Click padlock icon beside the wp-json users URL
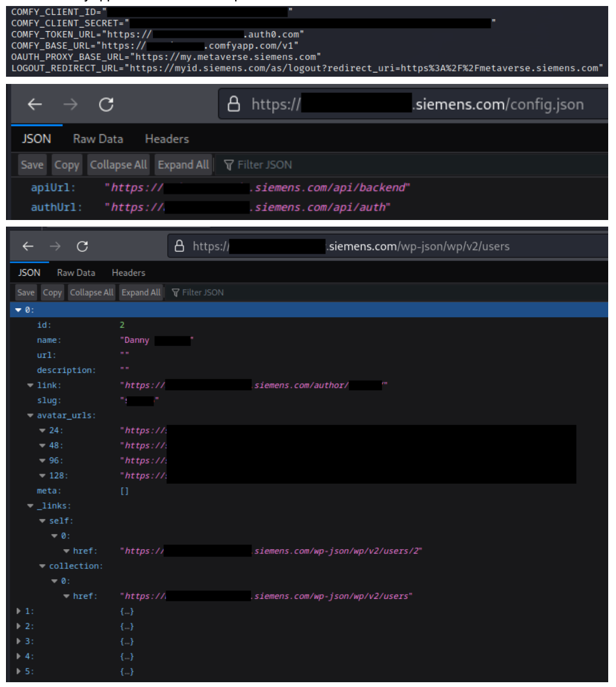The image size is (616, 687). click(x=179, y=246)
